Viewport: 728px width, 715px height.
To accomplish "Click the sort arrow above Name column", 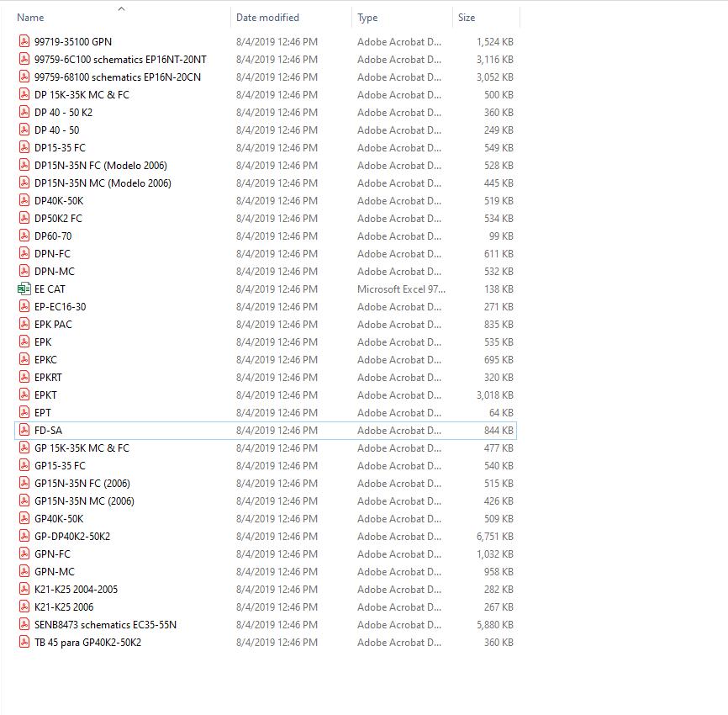I will (x=122, y=8).
